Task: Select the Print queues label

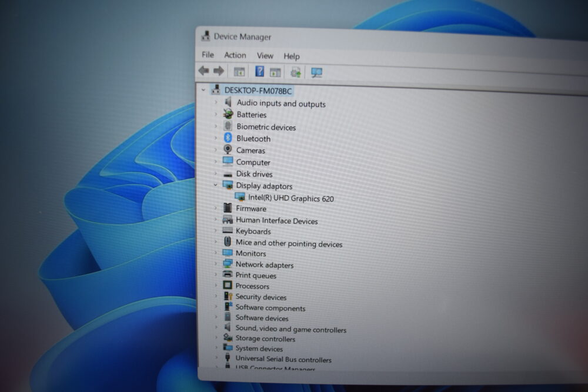Action: [256, 276]
